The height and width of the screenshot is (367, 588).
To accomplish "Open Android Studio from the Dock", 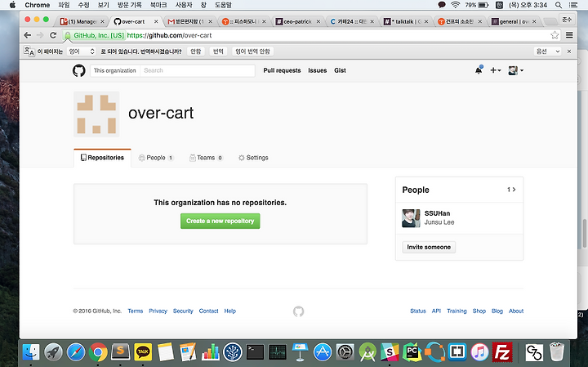I will click(x=367, y=352).
